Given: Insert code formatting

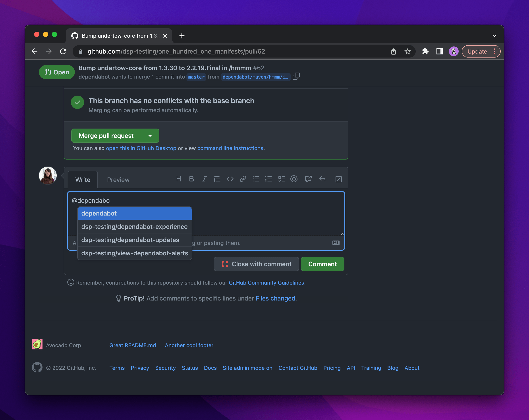Looking at the screenshot, I should (230, 179).
